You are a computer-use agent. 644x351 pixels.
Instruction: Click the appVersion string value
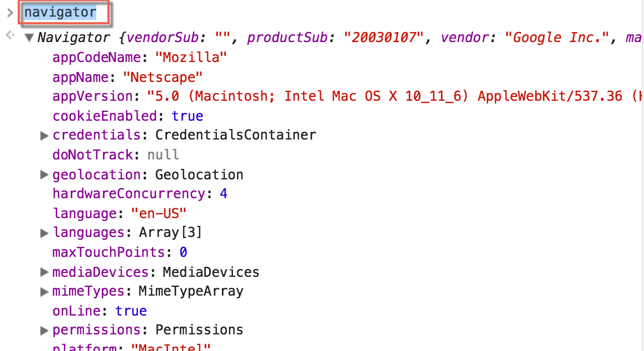coord(395,96)
